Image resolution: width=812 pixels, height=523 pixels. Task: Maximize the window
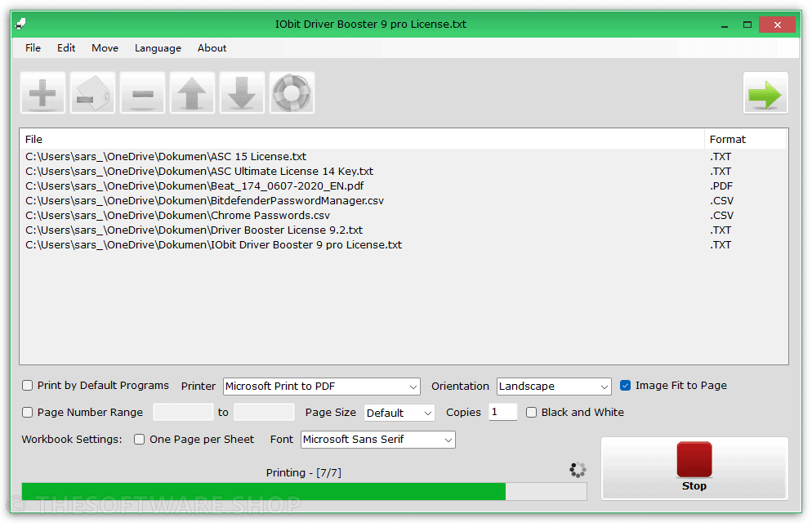[747, 25]
